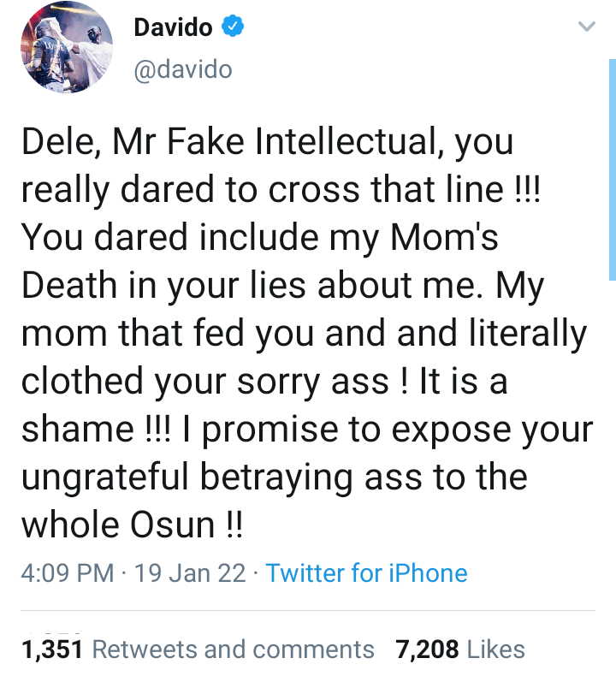
Task: Show the list of Likes
Action: (496, 649)
